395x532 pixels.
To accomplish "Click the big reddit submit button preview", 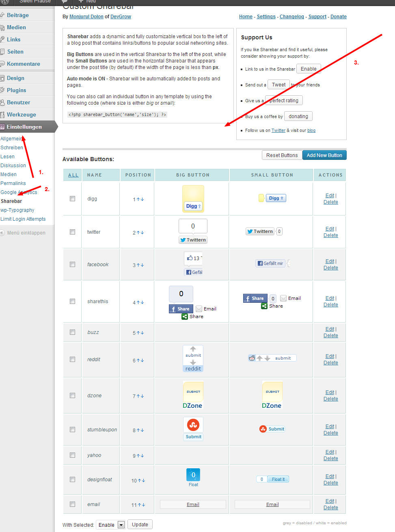I will 193,358.
